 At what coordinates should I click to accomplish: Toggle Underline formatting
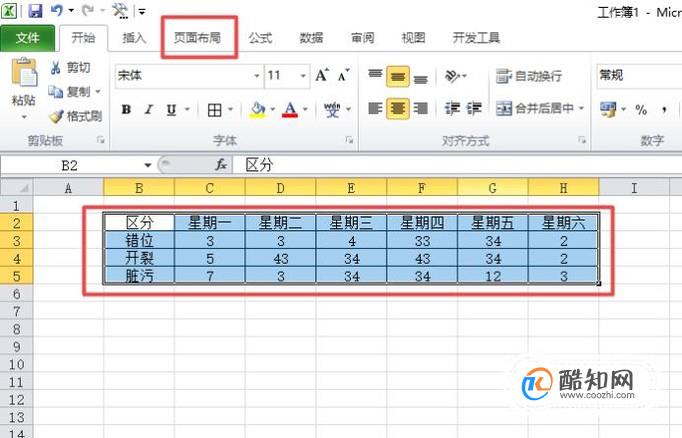tap(171, 109)
